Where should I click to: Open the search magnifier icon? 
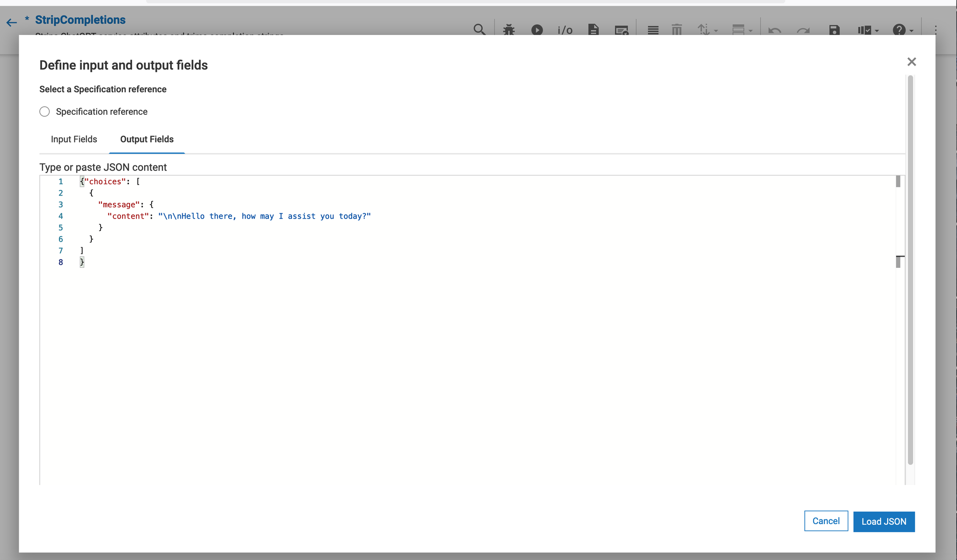[x=479, y=30]
